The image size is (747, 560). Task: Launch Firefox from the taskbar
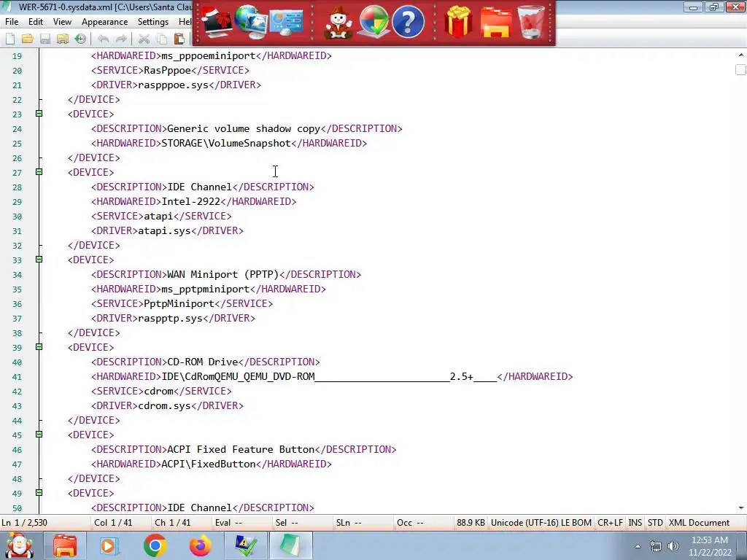point(200,545)
